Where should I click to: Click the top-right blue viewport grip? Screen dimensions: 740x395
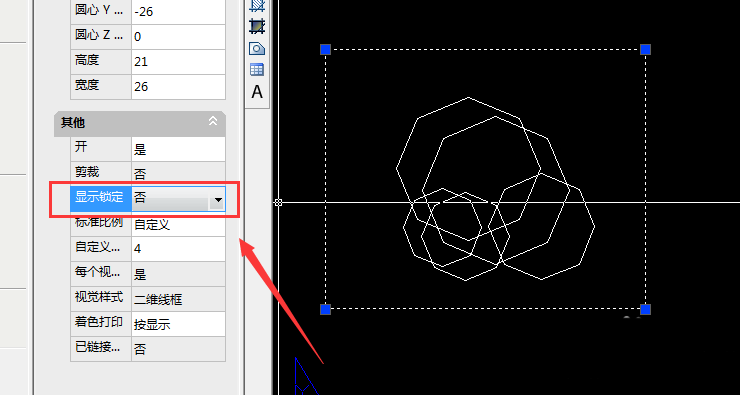tap(645, 49)
